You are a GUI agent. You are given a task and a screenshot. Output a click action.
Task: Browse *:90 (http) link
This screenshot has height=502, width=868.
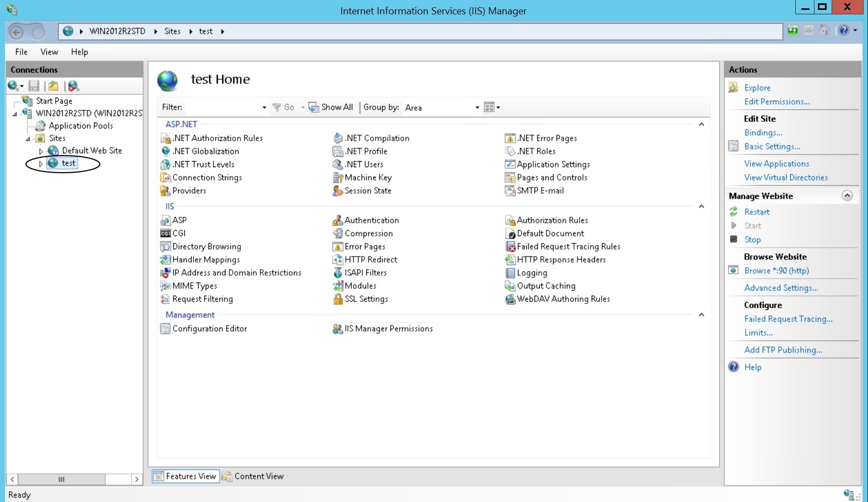[x=776, y=270]
